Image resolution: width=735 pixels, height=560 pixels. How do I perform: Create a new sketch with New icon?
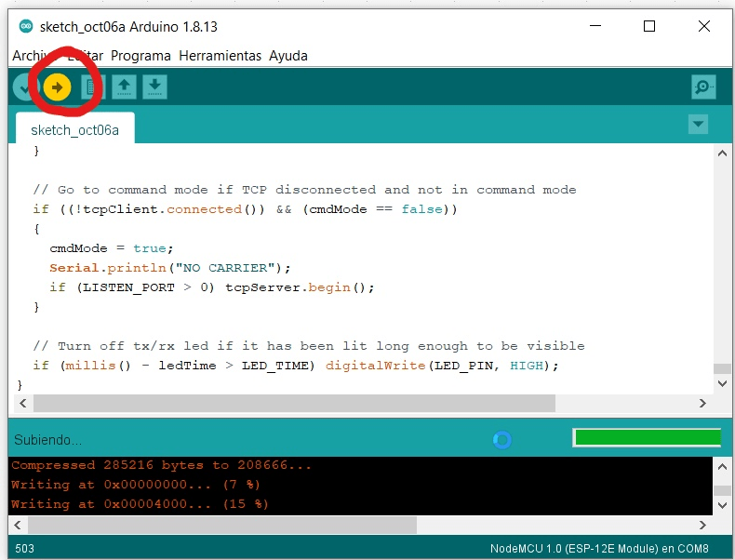pyautogui.click(x=91, y=87)
